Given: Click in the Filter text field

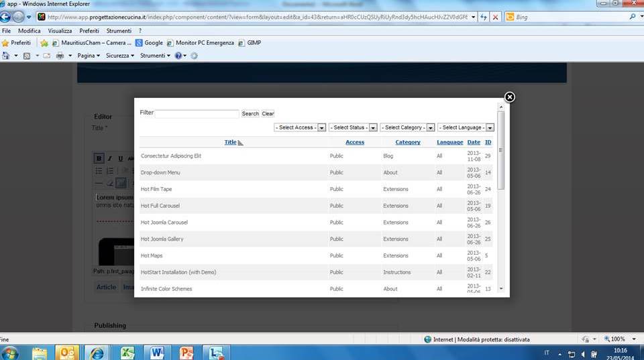Looking at the screenshot, I should tap(197, 114).
